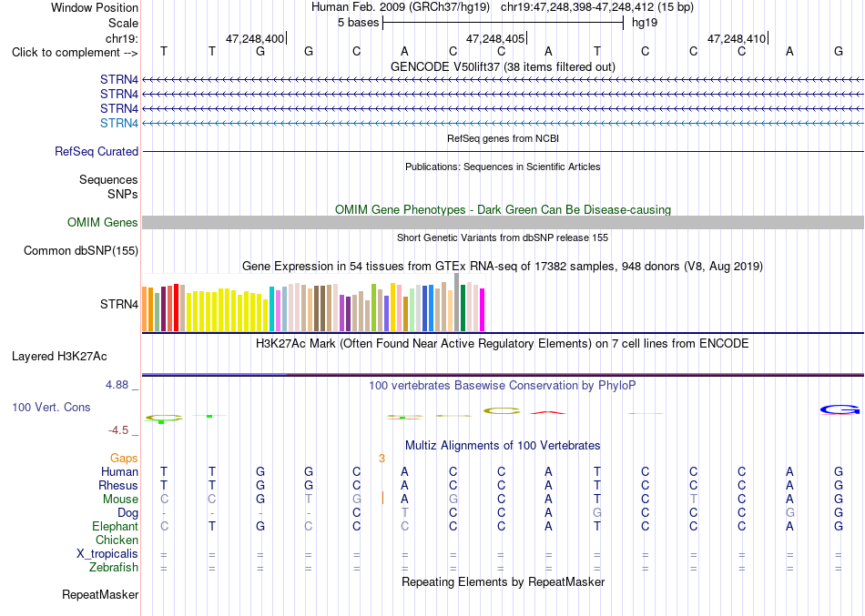The height and width of the screenshot is (616, 865).
Task: Open the OMIM Genes track label
Action: [103, 222]
